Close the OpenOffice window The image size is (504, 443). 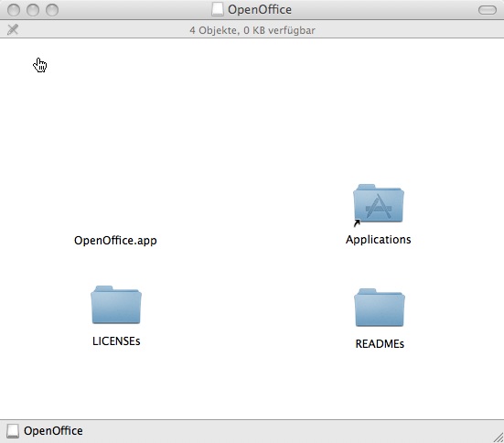click(14, 10)
